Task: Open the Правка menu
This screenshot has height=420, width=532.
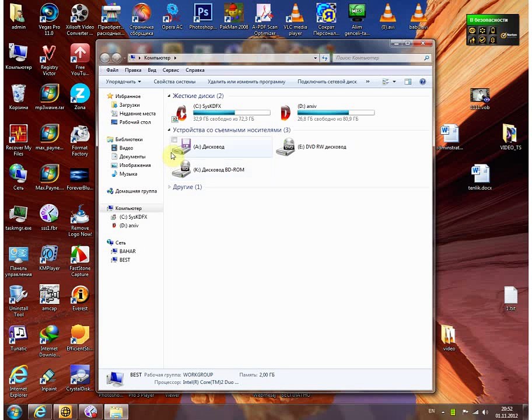Action: pyautogui.click(x=133, y=70)
